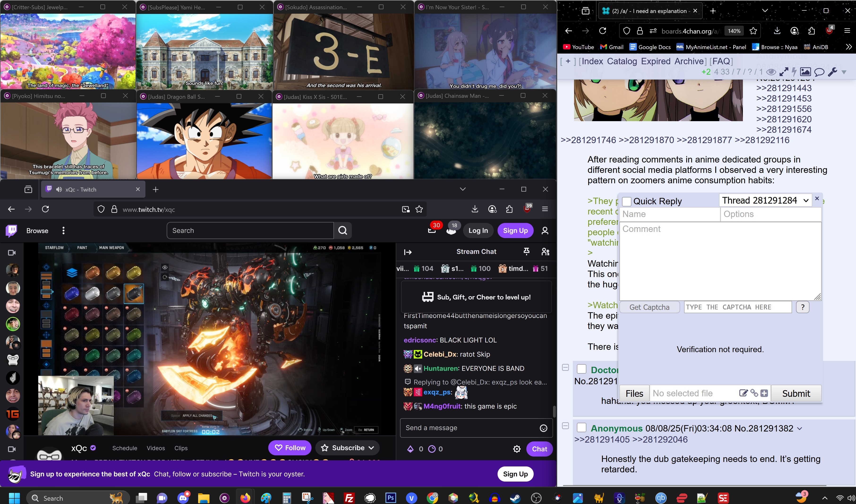This screenshot has height=504, width=856.
Task: Open Catalog link in 4chan header
Action: coord(622,61)
